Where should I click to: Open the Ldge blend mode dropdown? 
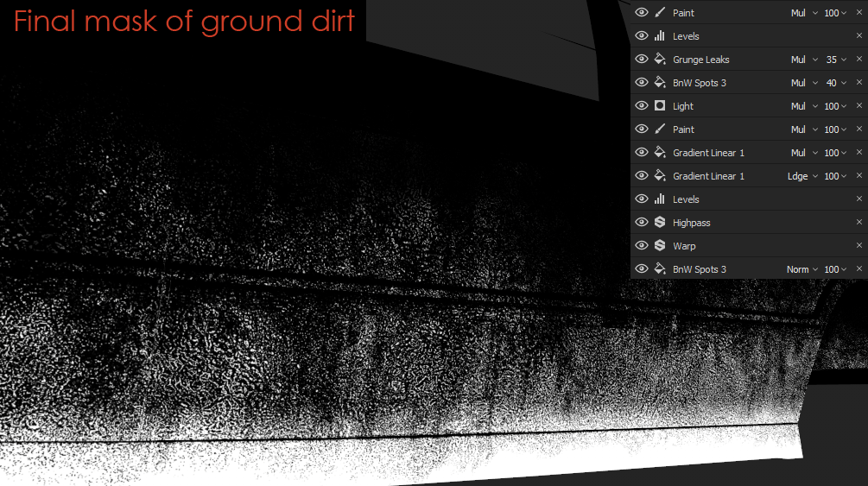coord(802,176)
